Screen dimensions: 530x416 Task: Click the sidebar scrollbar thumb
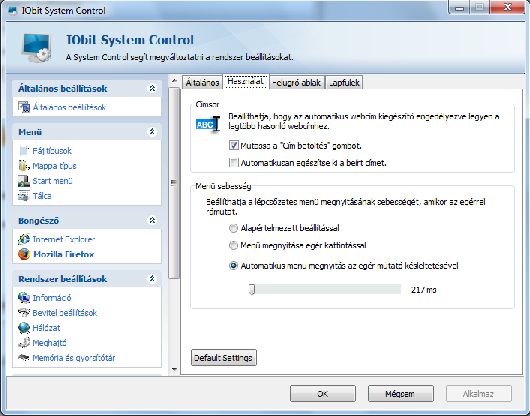pos(174,183)
